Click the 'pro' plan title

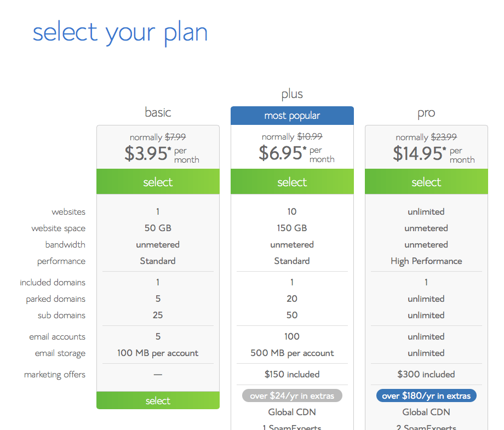click(x=426, y=113)
